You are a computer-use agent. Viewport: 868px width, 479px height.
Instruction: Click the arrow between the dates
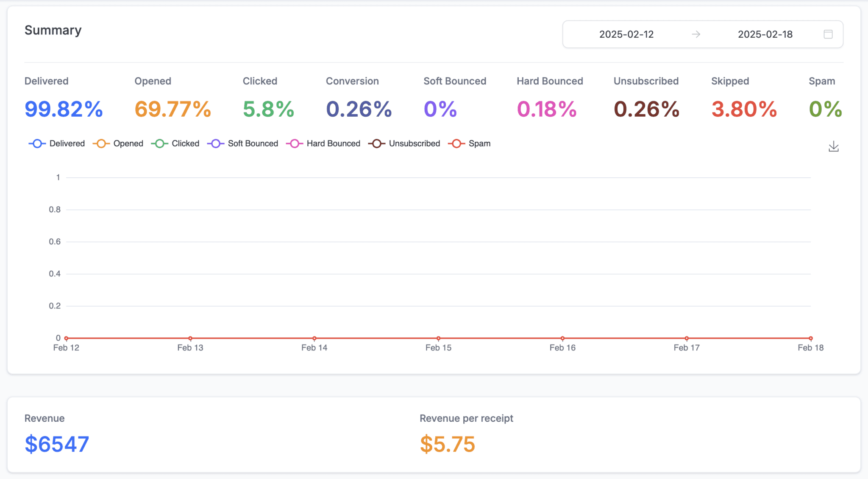point(696,34)
